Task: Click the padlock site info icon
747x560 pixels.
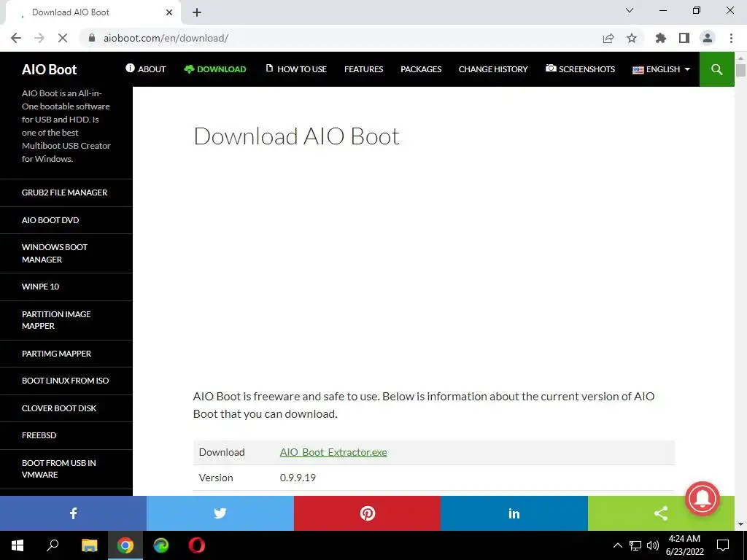Action: coord(92,38)
